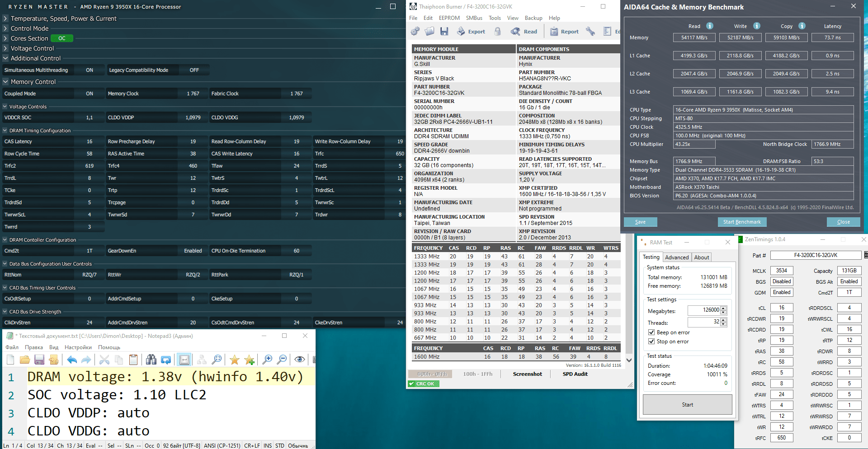Click scroll down arrow in Thaiphoon Burner
The height and width of the screenshot is (449, 868).
(x=629, y=360)
